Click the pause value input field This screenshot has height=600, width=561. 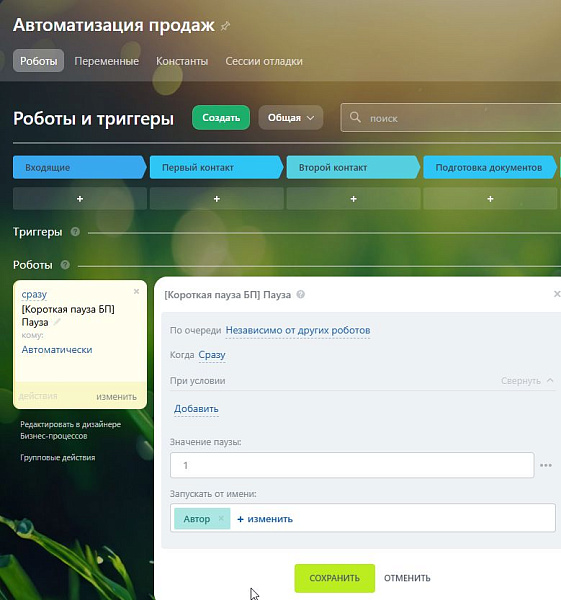click(352, 465)
